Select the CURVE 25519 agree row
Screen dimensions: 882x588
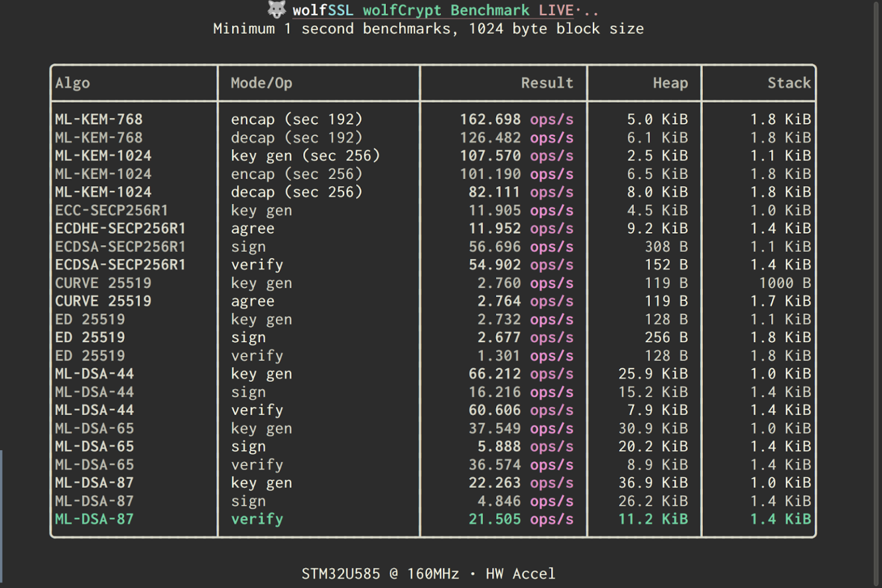230,300
